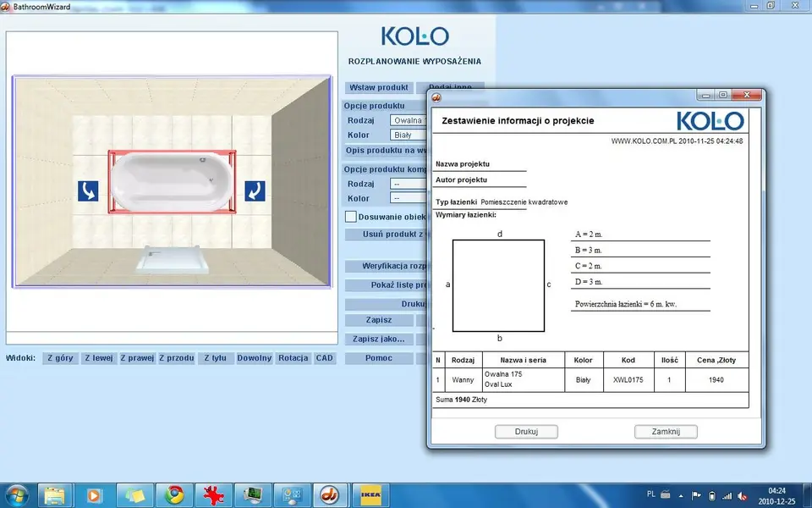
Task: Switch to BathroomWizard taskbar icon
Action: (x=331, y=495)
